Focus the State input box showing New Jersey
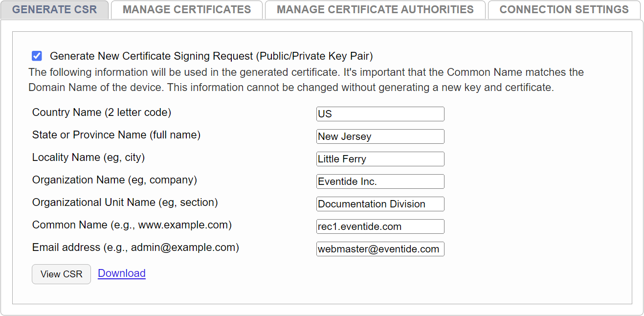 coord(380,136)
